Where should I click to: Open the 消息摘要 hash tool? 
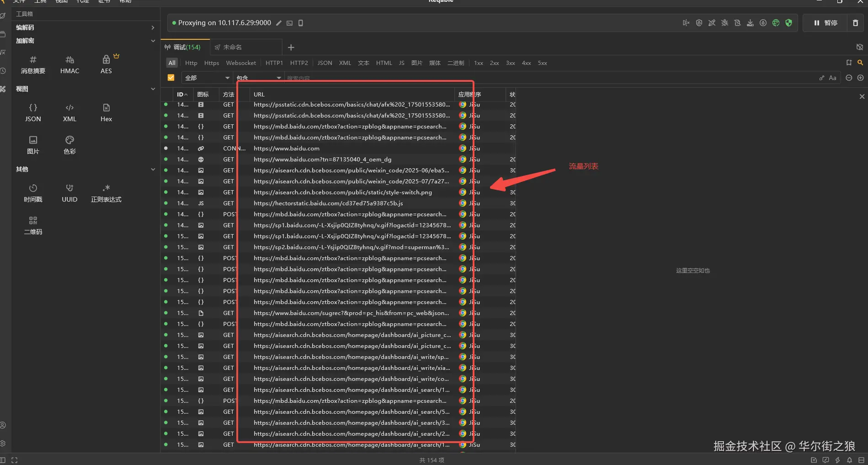33,64
